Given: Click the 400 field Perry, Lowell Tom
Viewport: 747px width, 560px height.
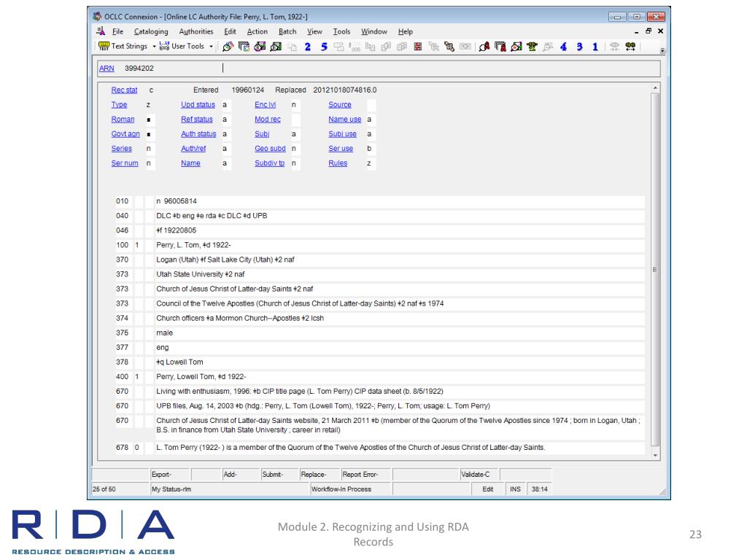Looking at the screenshot, I should tap(399, 377).
